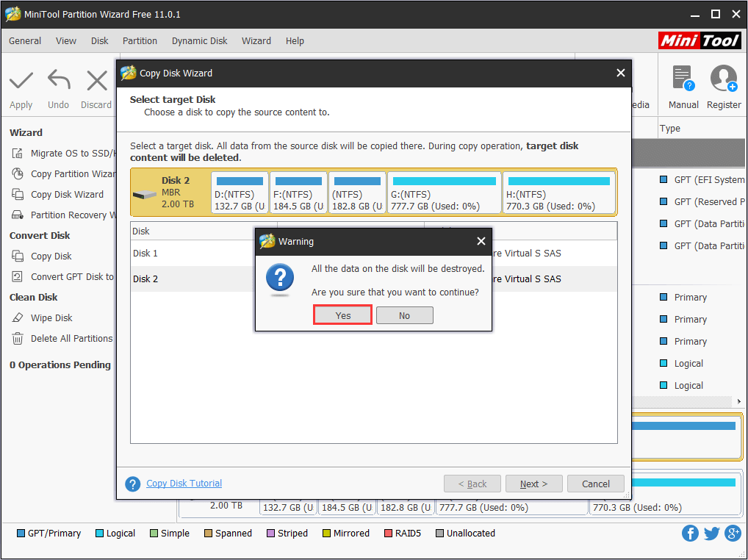Viewport: 748px width, 560px height.
Task: Click Next in Copy Disk Wizard
Action: point(533,484)
